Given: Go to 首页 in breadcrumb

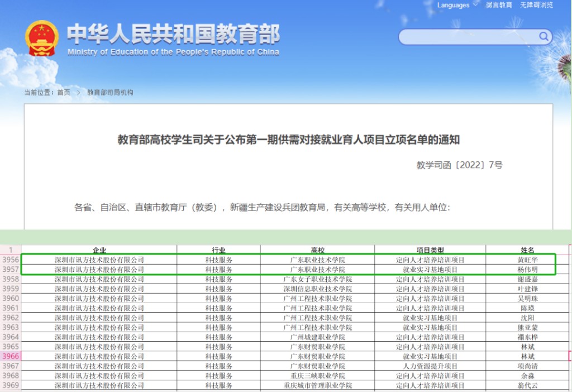Looking at the screenshot, I should 64,92.
